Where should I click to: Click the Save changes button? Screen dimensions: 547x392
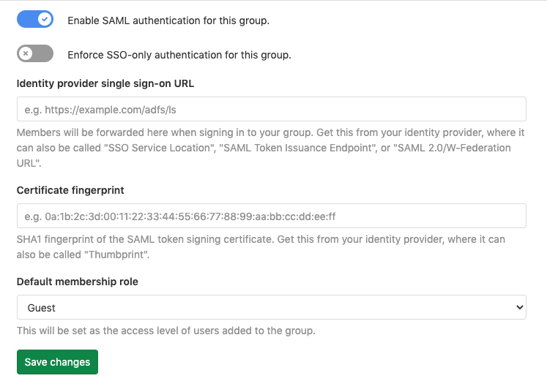[57, 362]
